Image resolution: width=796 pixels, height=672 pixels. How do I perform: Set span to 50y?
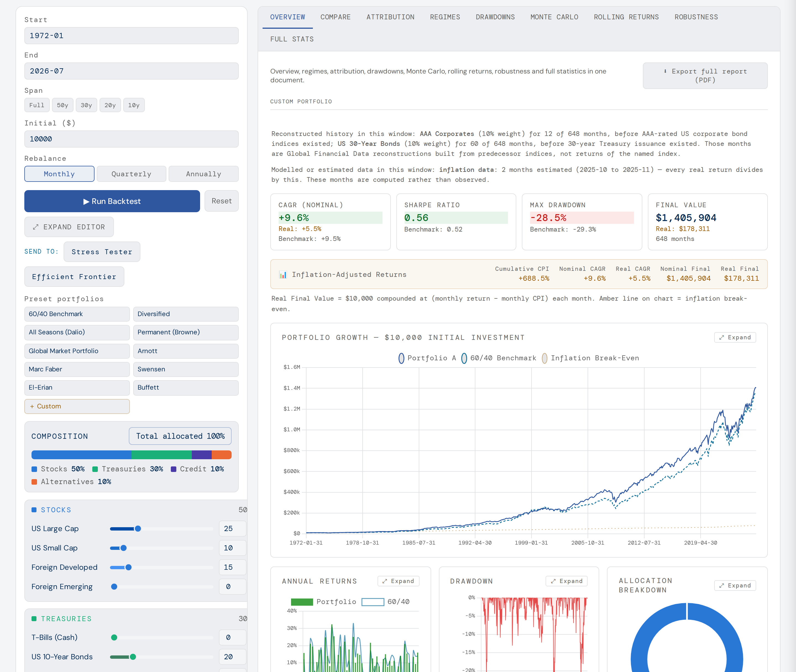pyautogui.click(x=62, y=105)
